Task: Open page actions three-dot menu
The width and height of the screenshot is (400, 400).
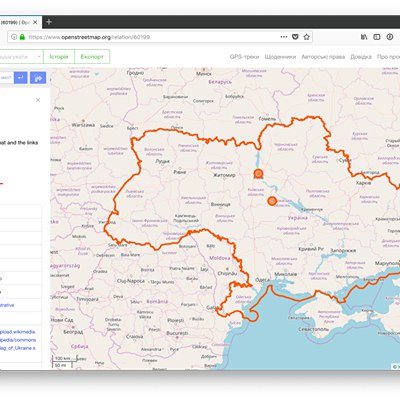Action: pos(284,37)
